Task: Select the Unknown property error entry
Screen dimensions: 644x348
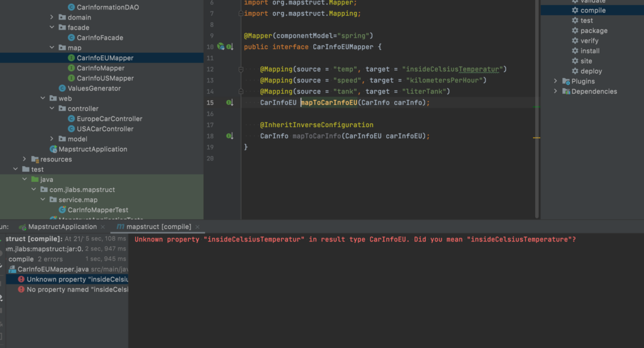Action: pyautogui.click(x=67, y=279)
